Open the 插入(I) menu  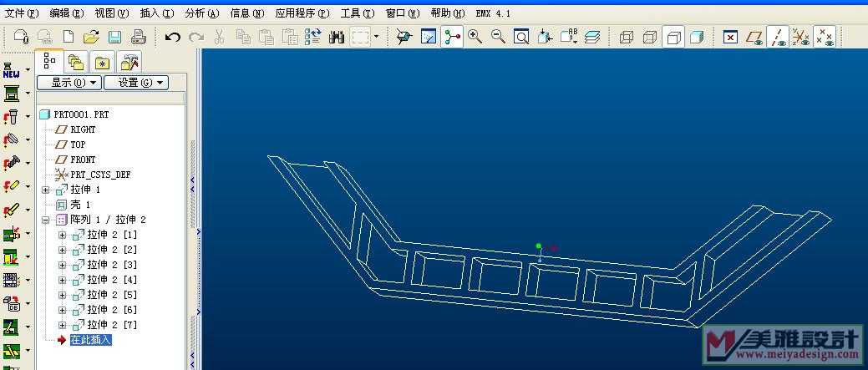157,13
